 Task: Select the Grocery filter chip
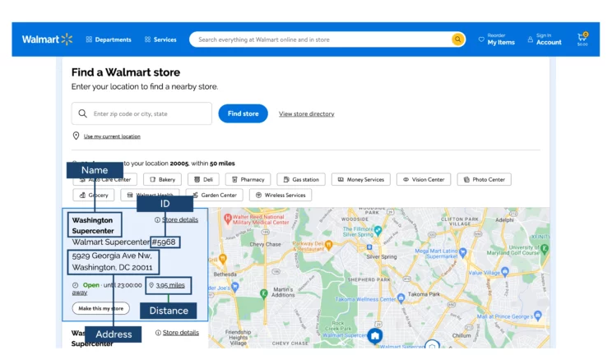[94, 195]
